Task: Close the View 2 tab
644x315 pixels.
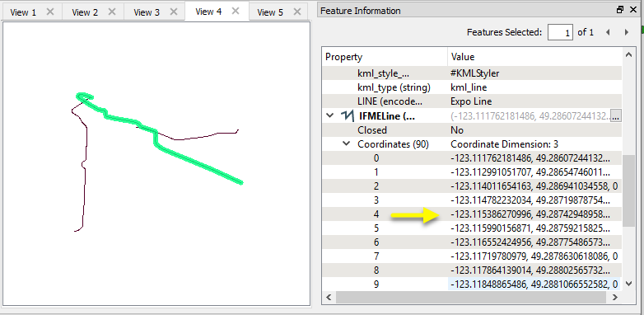Action: tap(112, 12)
